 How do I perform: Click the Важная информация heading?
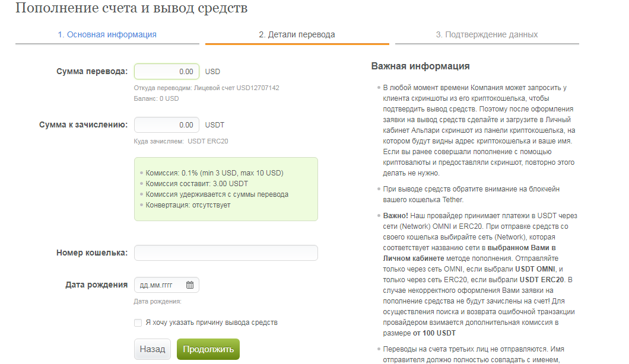420,66
